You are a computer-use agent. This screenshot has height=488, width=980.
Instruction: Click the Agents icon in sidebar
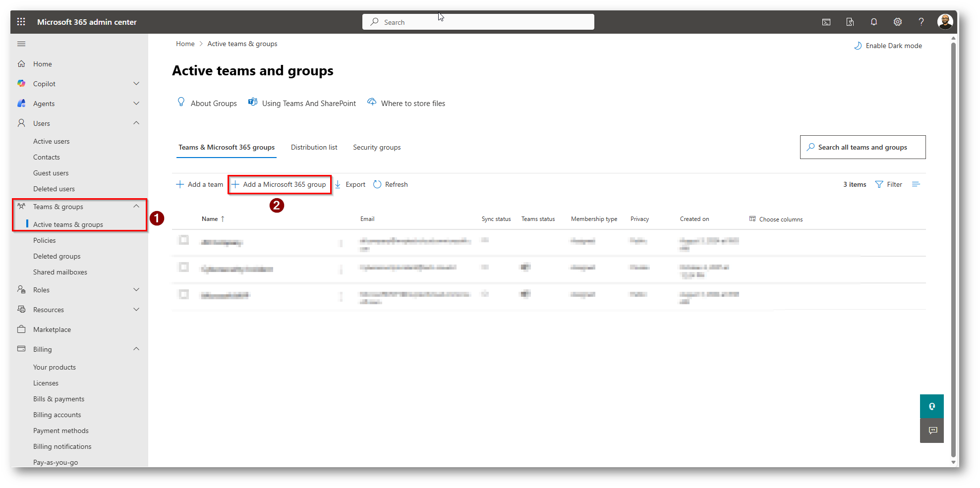(21, 104)
